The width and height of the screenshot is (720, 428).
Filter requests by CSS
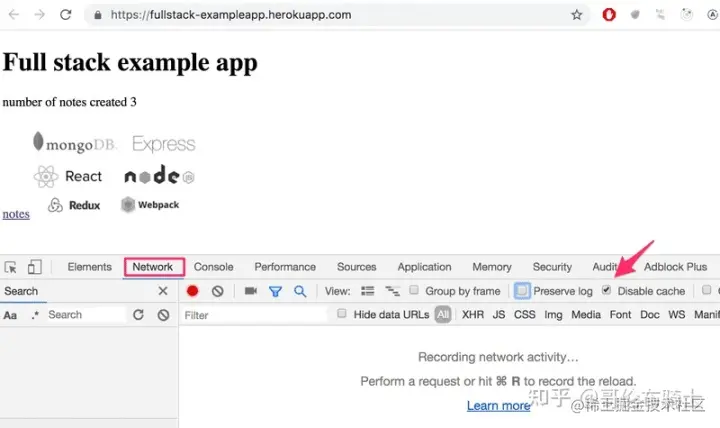(x=525, y=315)
